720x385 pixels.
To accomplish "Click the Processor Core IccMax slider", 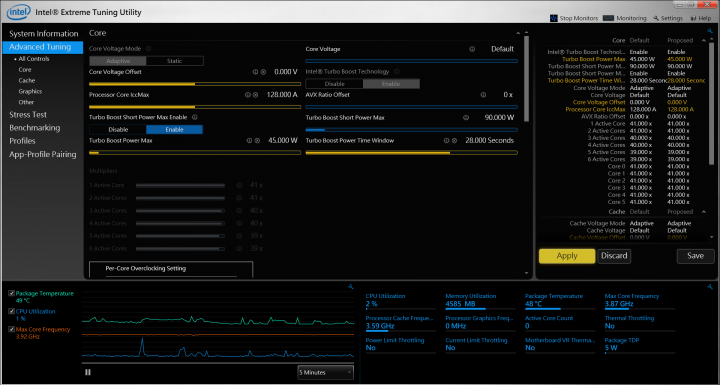I will pos(195,107).
